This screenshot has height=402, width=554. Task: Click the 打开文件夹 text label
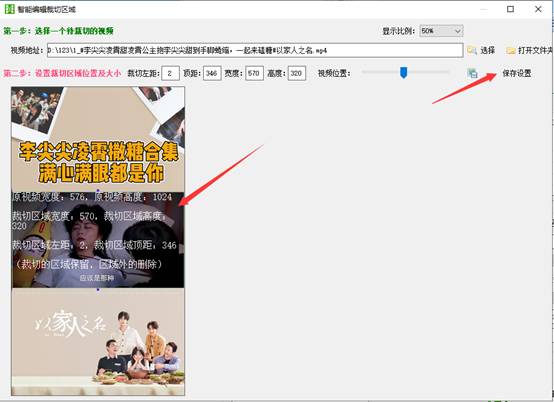535,51
